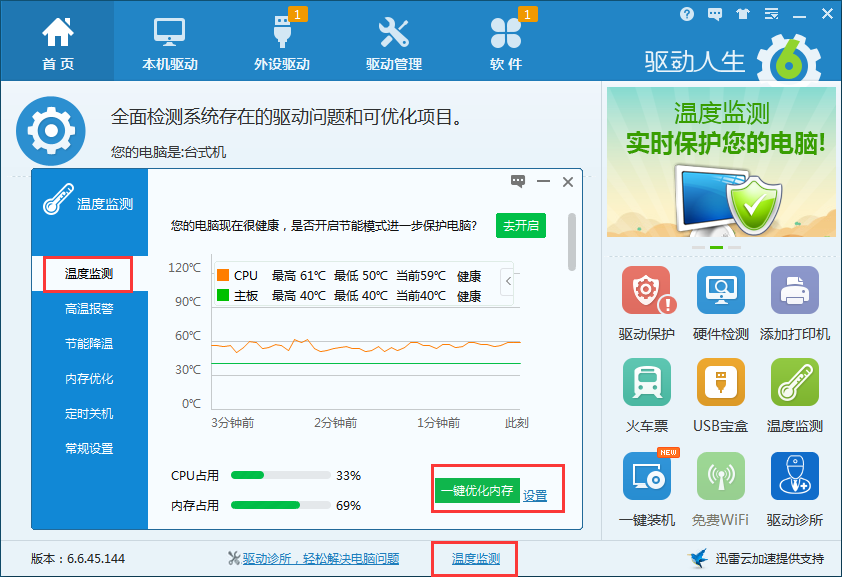Click the thermometer icon in popup header
The width and height of the screenshot is (842, 577).
58,199
